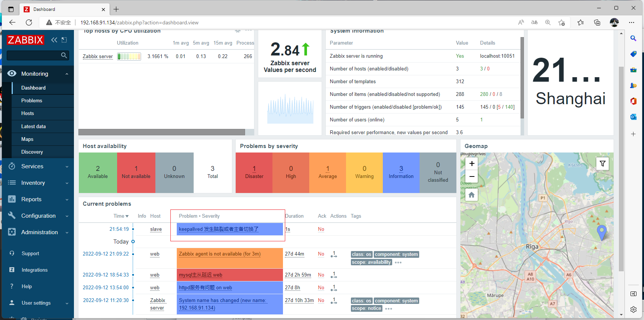The image size is (644, 320).
Task: Open a new browser tab
Action: click(x=116, y=9)
